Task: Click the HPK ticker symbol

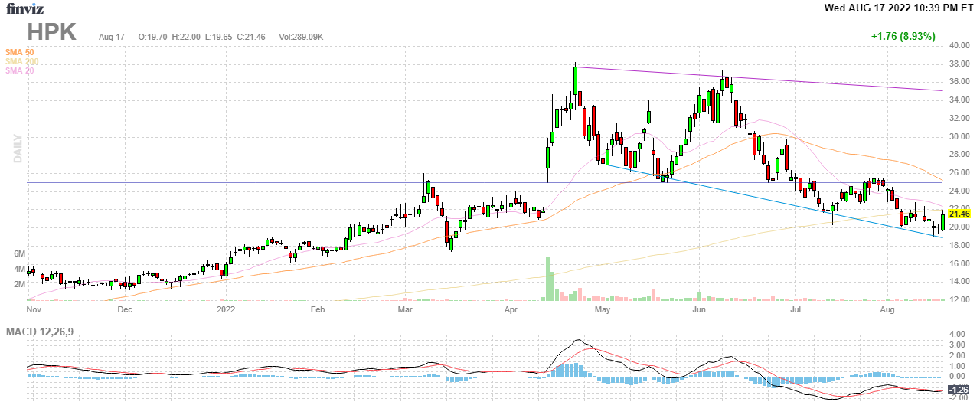Action: [52, 32]
